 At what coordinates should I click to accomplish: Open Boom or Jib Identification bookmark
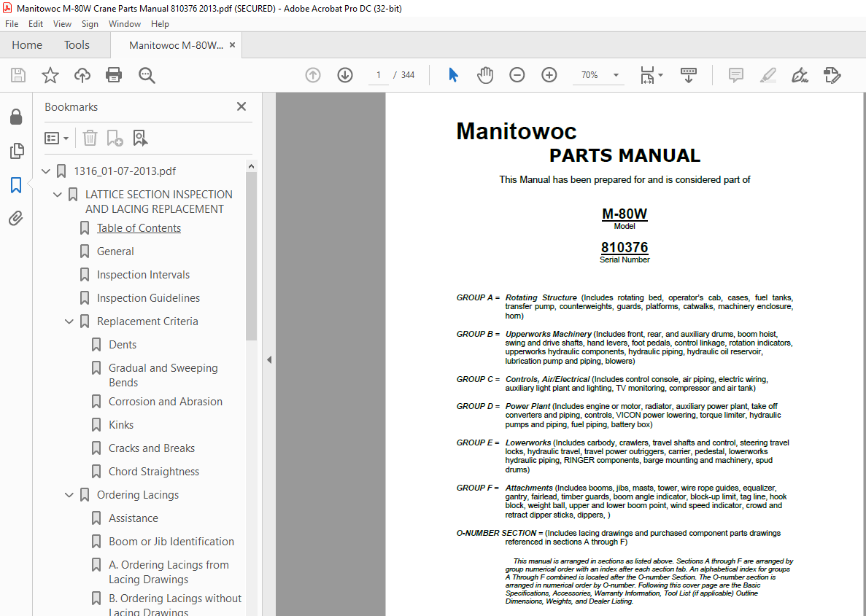pyautogui.click(x=171, y=542)
